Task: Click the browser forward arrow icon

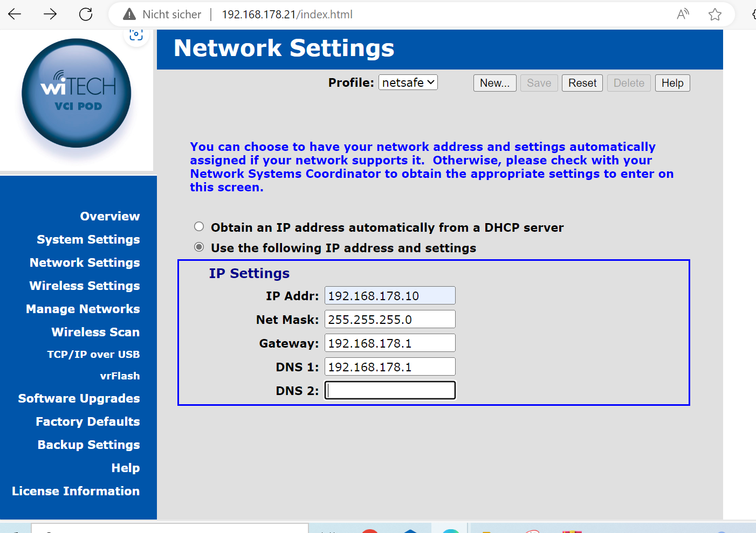Action: (50, 15)
